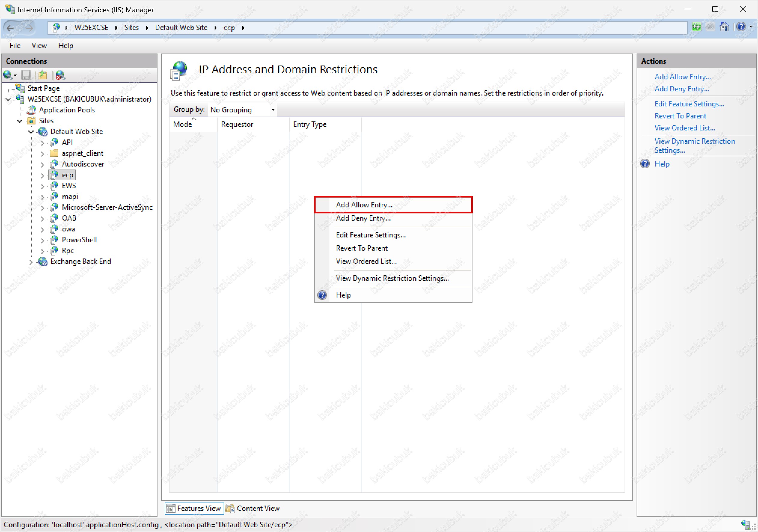
Task: Click the Back navigation arrow
Action: click(x=11, y=28)
